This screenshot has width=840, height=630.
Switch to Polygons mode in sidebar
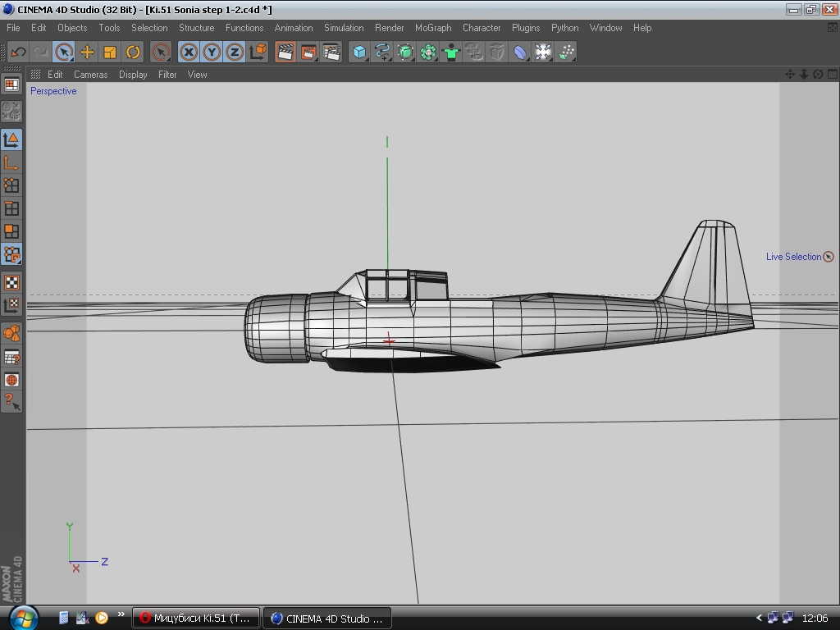(x=11, y=231)
